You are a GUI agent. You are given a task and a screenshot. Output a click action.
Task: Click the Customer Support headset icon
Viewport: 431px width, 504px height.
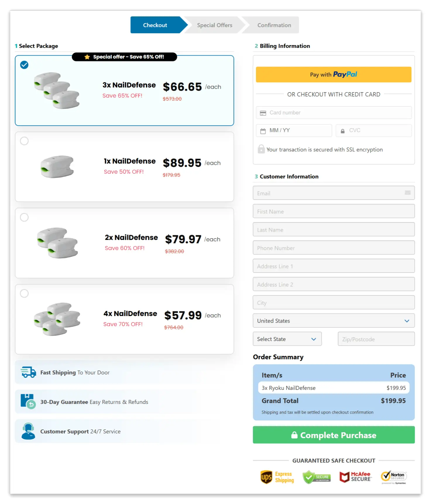(x=28, y=431)
